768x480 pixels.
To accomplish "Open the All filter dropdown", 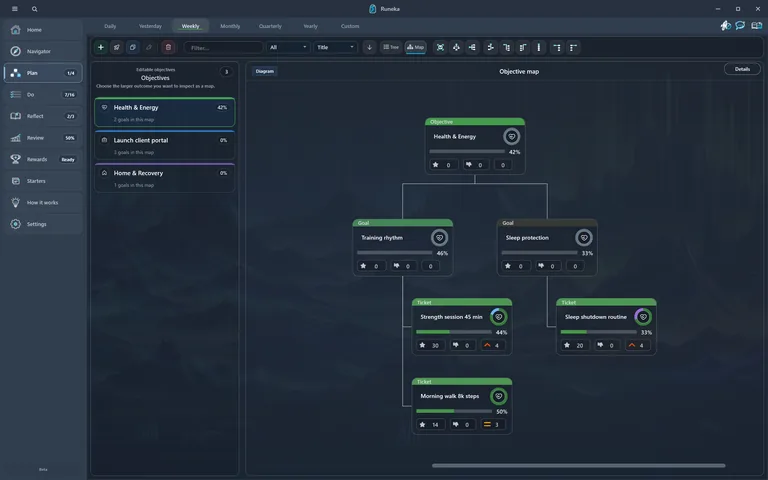I will (288, 48).
